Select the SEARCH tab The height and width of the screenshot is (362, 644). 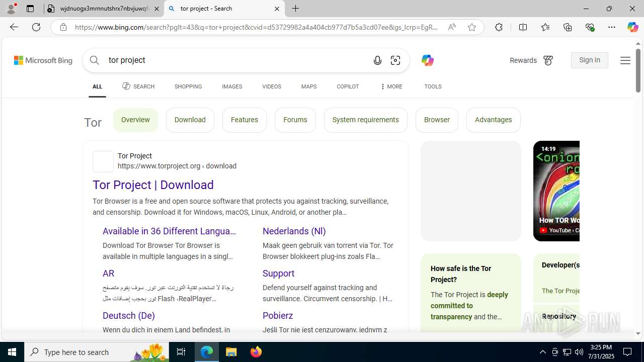[138, 86]
